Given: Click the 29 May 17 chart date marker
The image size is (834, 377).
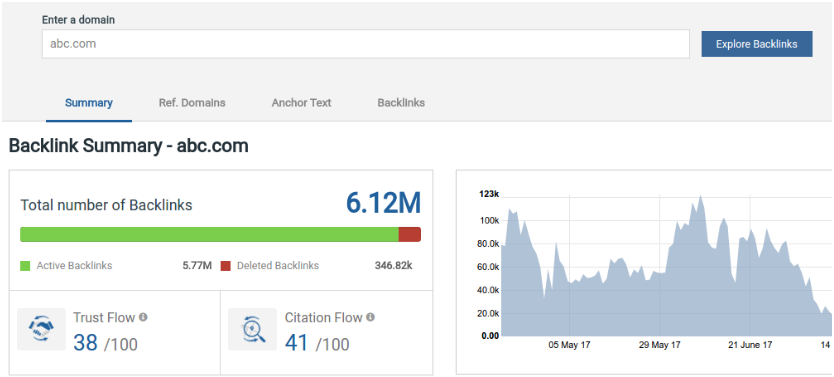Looking at the screenshot, I should [660, 345].
